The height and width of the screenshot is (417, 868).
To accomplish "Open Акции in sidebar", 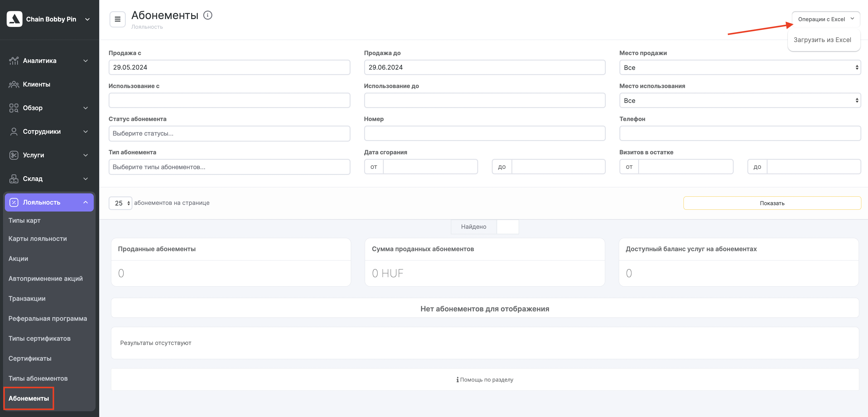I will pyautogui.click(x=18, y=258).
